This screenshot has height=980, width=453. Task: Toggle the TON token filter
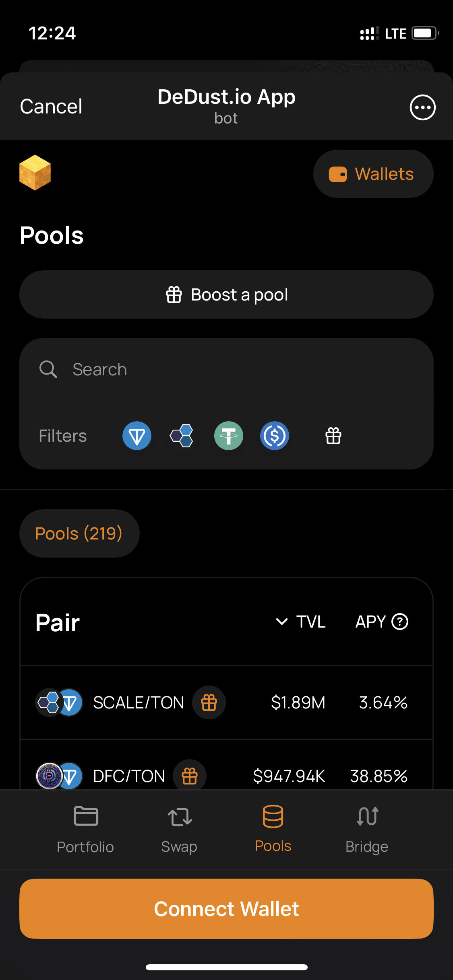(137, 436)
